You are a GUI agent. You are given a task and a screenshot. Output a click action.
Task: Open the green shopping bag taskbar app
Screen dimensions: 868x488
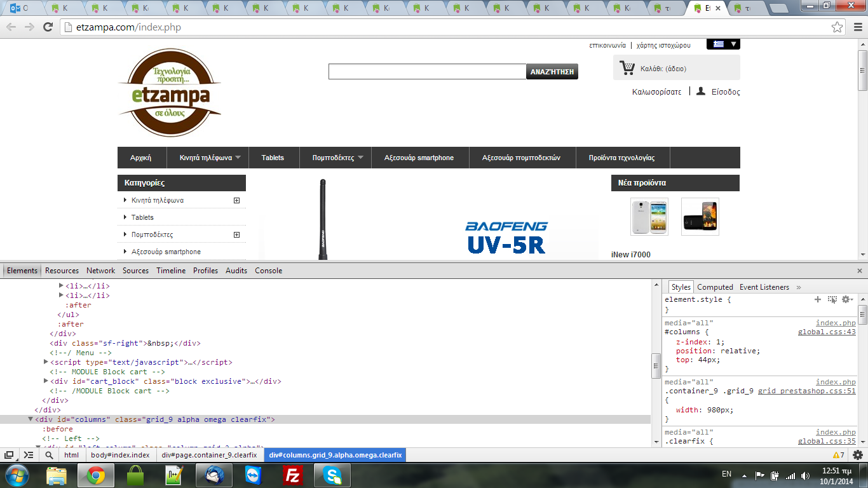[135, 475]
